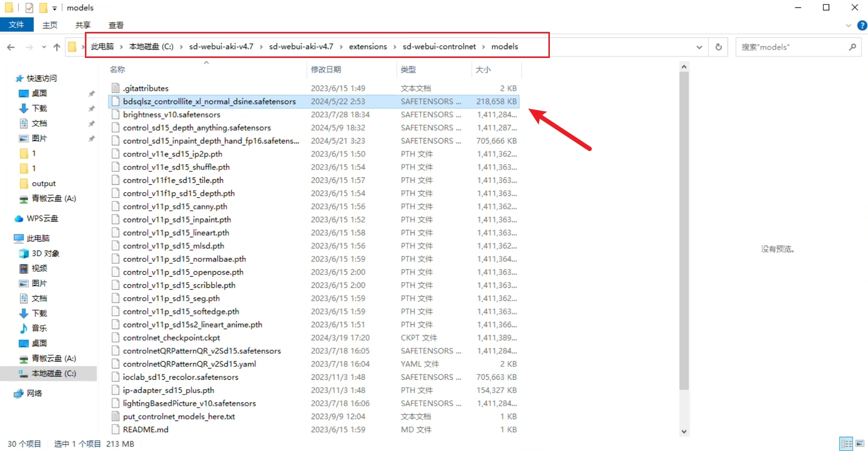Screen dimensions: 868x451
Task: Open pinned 下载 under Quick Access
Action: [x=39, y=108]
